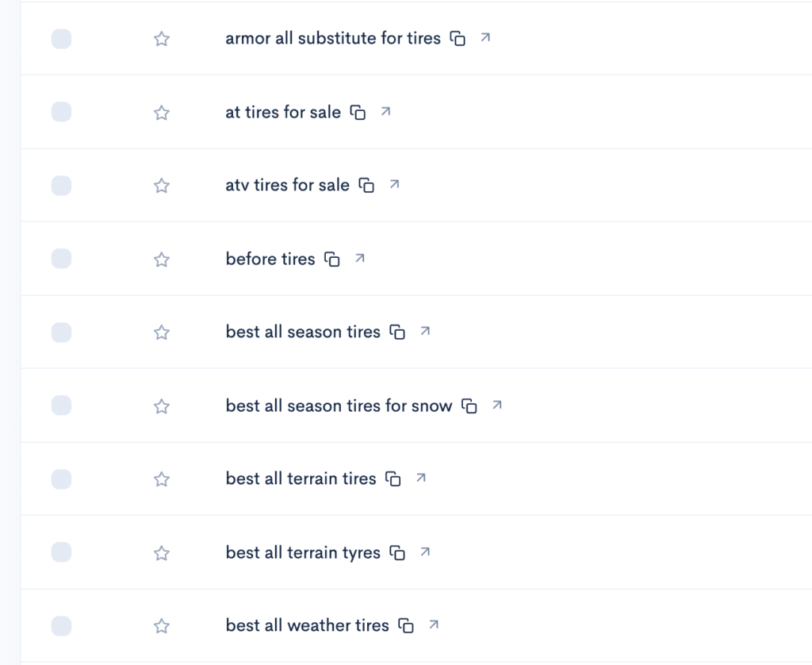812x665 pixels.
Task: Check the row for "best all season tires for snow"
Action: point(61,405)
